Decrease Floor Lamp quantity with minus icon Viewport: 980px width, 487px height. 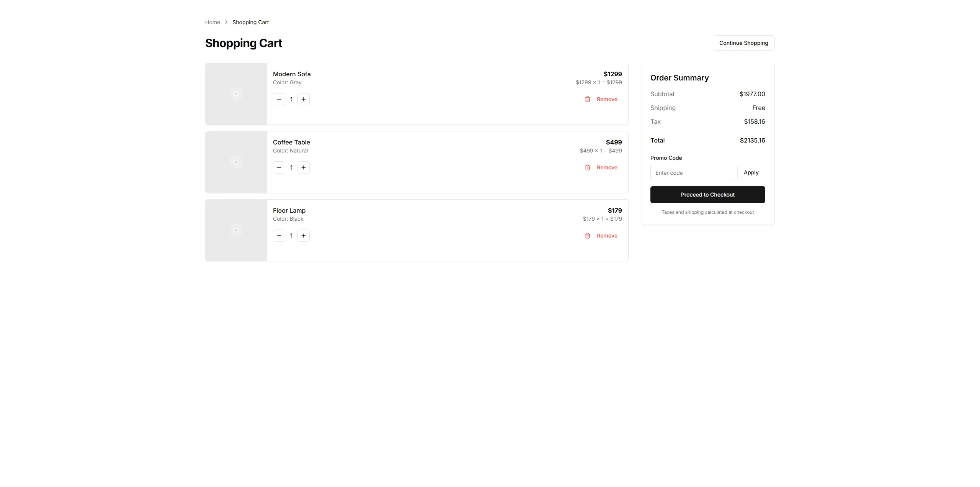[279, 236]
